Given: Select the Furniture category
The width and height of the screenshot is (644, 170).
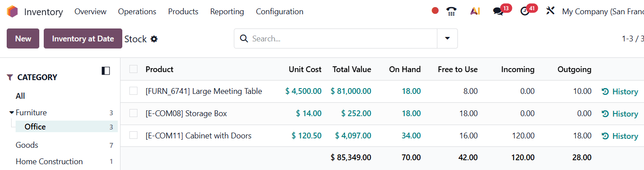Looking at the screenshot, I should point(31,113).
